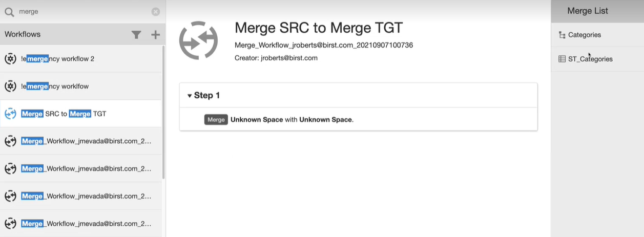
Task: Click the workflow list scrollbar
Action: 163,113
